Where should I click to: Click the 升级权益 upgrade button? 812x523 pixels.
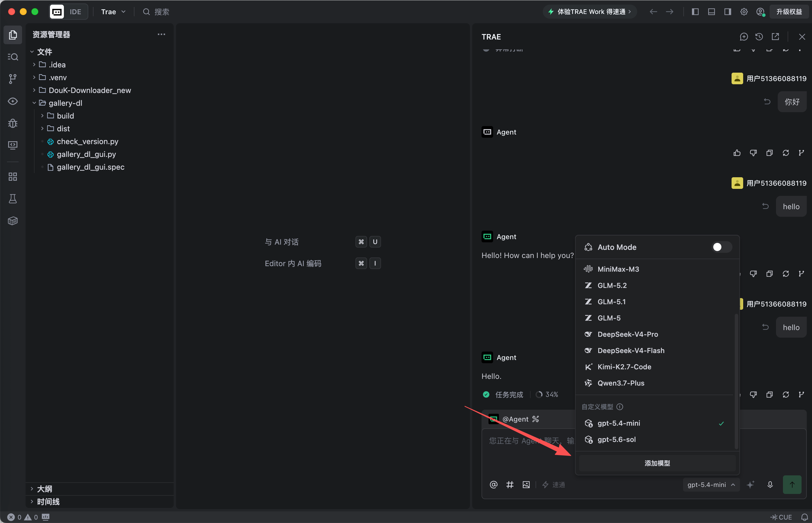pos(789,12)
